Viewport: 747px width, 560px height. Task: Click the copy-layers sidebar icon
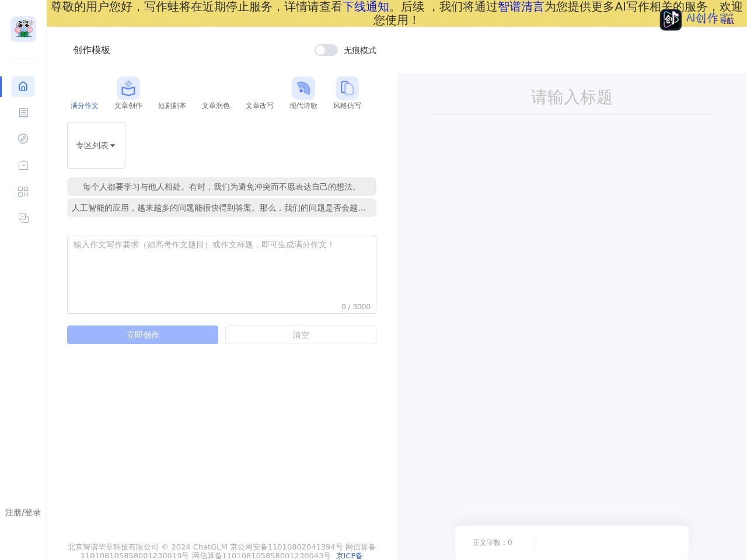tap(23, 218)
